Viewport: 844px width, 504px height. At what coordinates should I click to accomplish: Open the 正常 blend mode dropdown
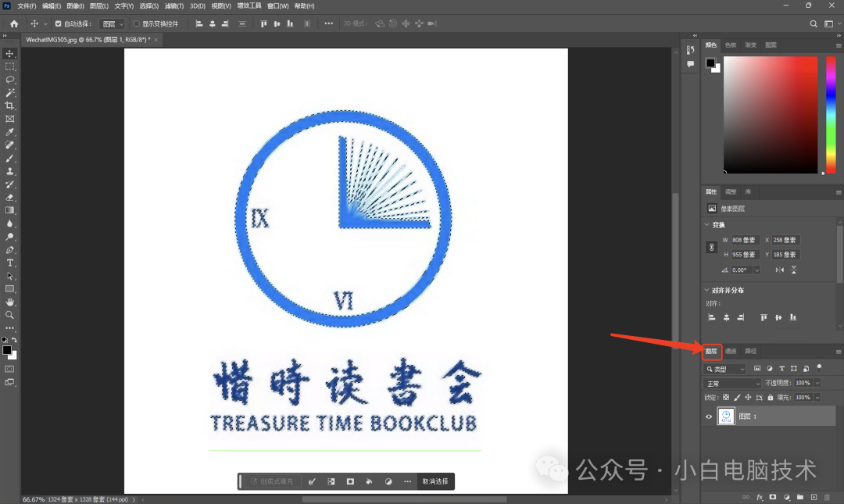click(731, 384)
